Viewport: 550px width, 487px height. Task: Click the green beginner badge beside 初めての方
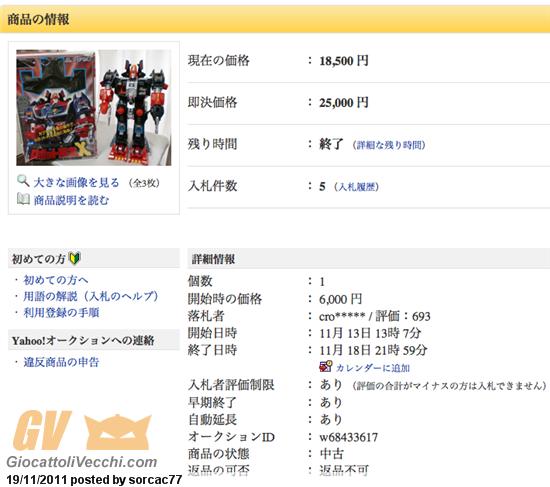point(75,258)
